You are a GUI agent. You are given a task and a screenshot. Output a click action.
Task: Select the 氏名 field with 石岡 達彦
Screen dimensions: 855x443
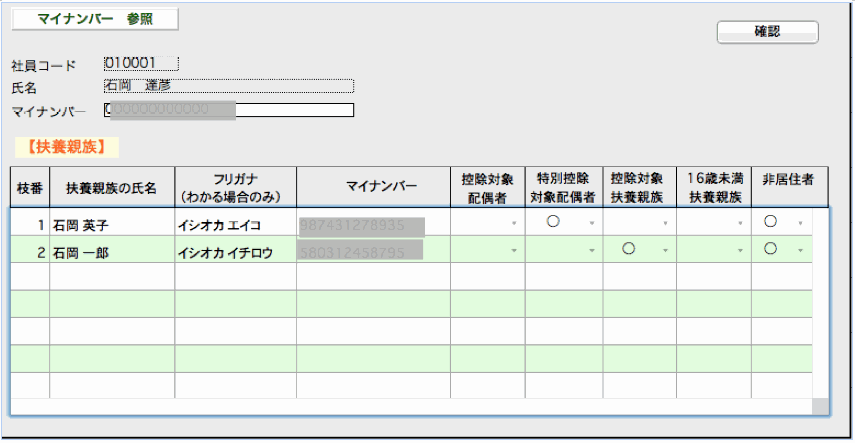[x=228, y=87]
